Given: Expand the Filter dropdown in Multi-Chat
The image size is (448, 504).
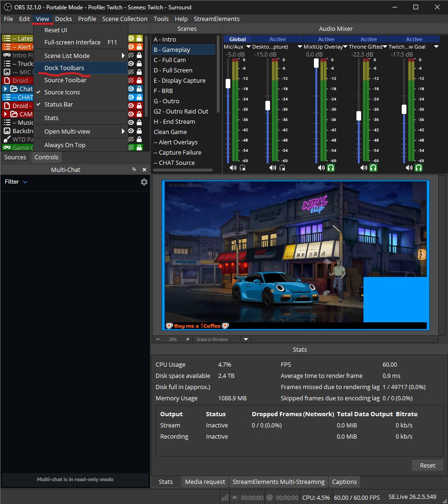Looking at the screenshot, I should tap(16, 182).
